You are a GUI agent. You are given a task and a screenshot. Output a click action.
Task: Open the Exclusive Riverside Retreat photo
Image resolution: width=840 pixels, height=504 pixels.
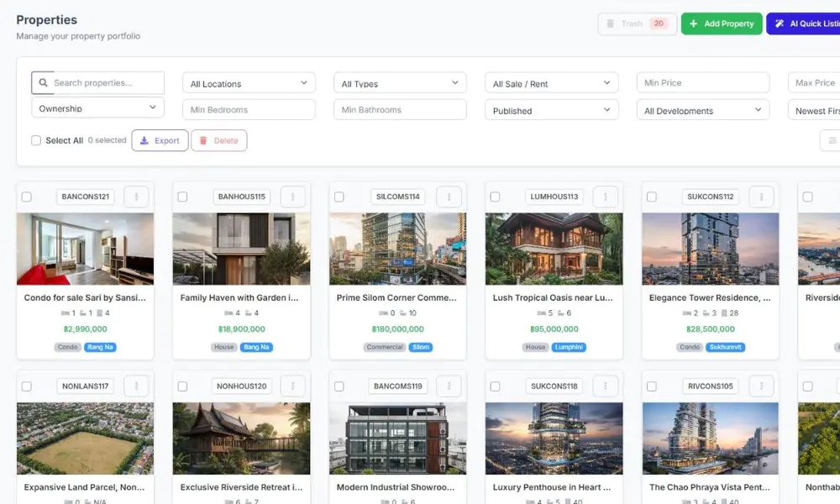tap(241, 438)
